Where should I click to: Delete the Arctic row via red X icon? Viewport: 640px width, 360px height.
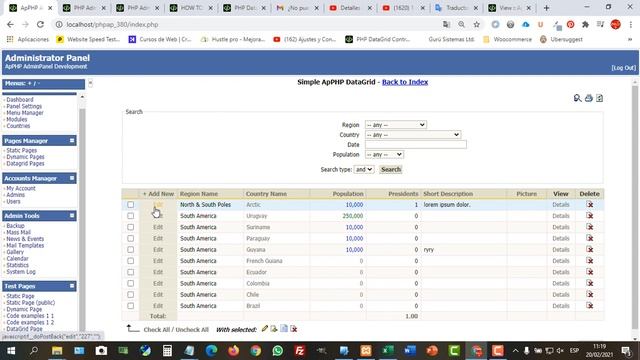point(589,204)
